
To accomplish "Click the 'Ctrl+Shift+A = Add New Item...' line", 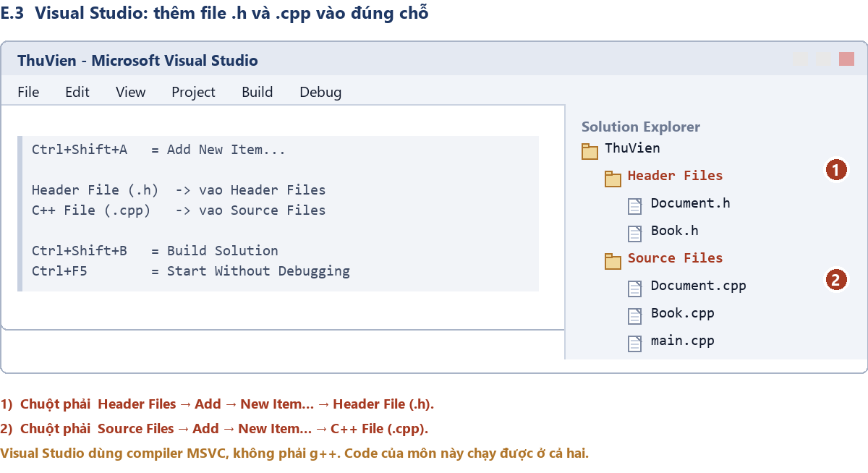I will tap(158, 150).
